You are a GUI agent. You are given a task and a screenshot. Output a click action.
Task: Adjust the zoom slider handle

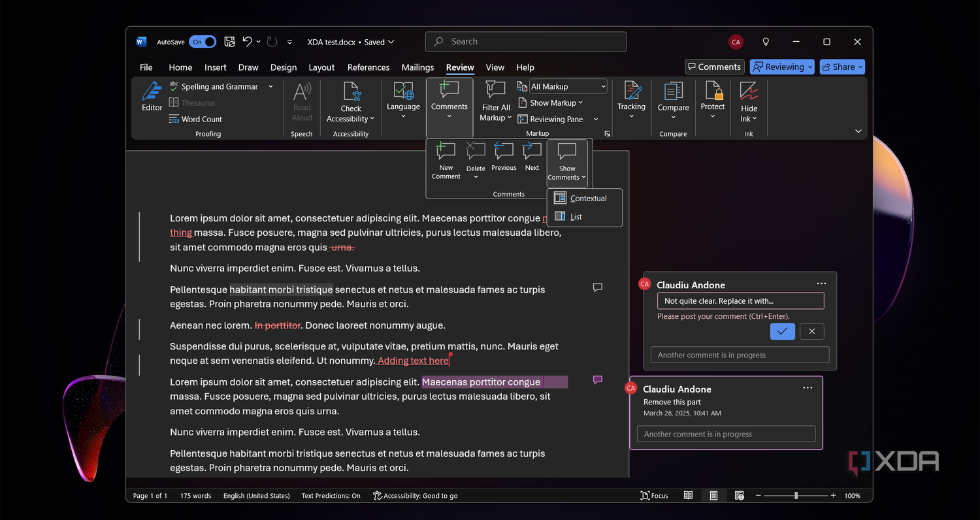[796, 496]
